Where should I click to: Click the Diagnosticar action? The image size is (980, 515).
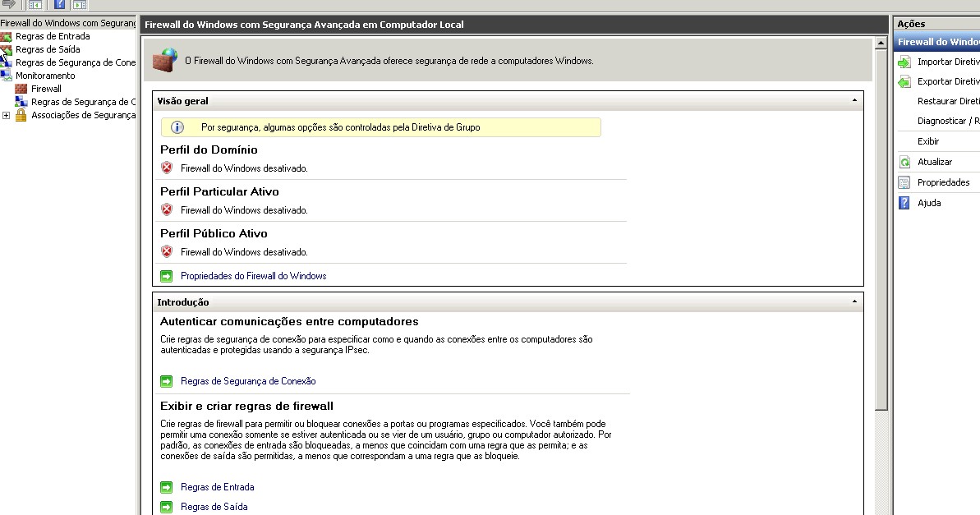point(948,121)
